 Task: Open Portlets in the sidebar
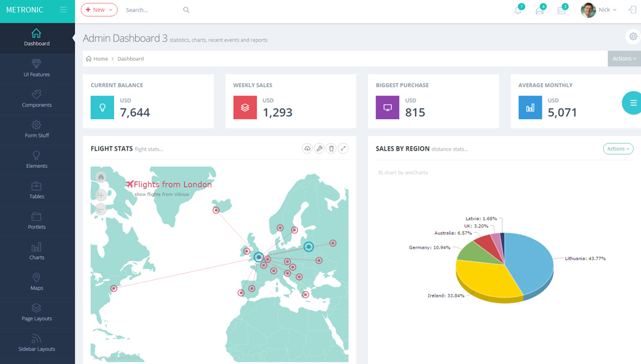click(x=37, y=221)
